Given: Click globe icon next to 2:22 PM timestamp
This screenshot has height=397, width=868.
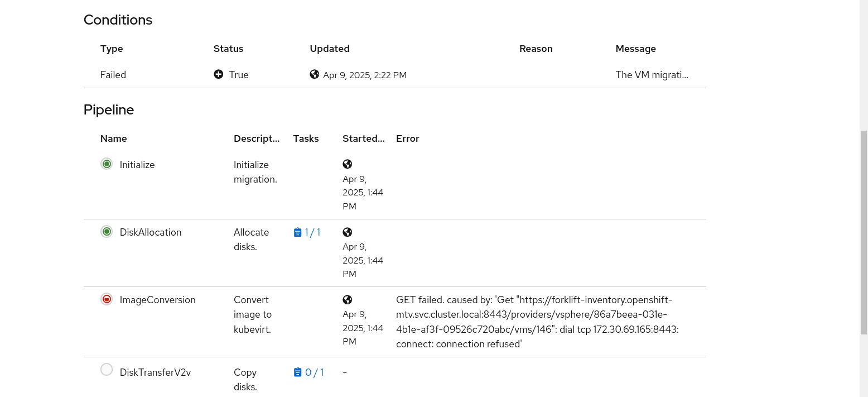Looking at the screenshot, I should pyautogui.click(x=315, y=74).
